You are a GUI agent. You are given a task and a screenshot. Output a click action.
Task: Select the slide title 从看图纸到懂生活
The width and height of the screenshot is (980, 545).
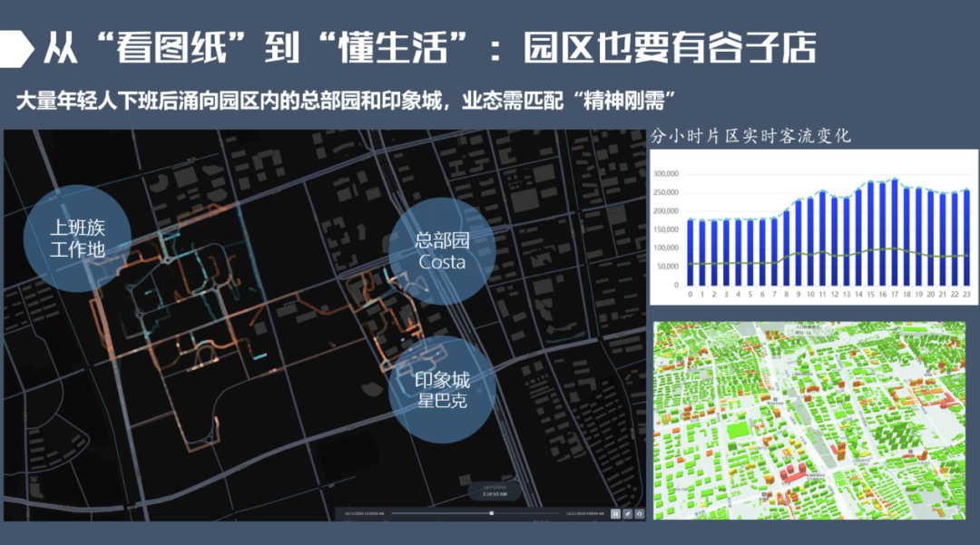coord(426,47)
